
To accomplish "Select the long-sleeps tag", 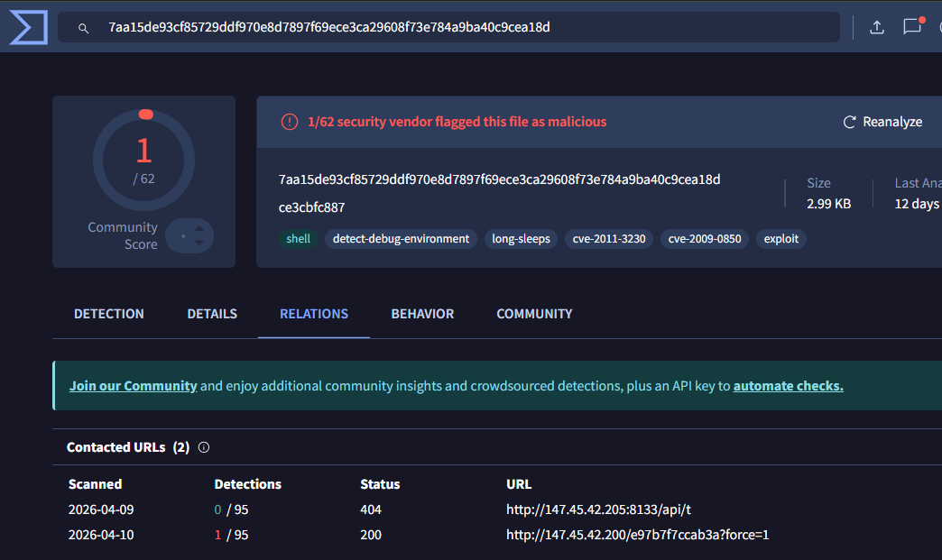I will [521, 239].
